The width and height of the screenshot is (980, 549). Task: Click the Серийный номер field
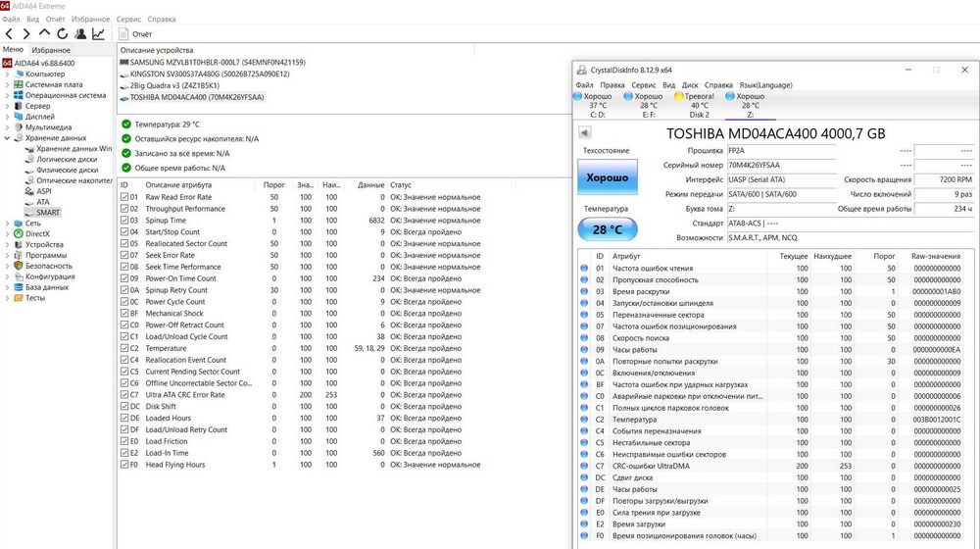pos(781,165)
